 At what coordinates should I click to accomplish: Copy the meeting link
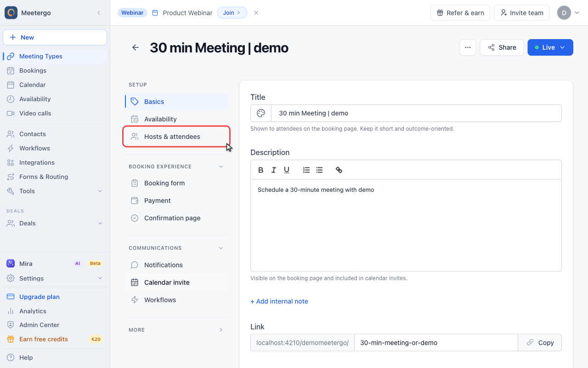point(540,343)
